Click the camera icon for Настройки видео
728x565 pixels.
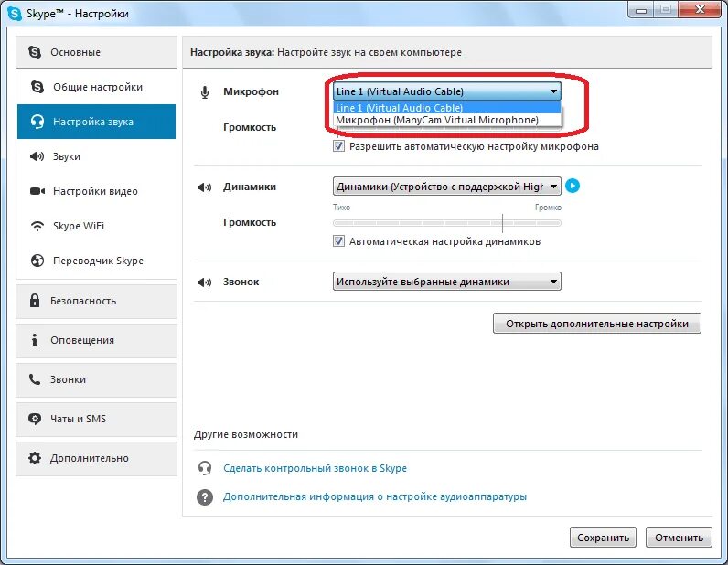(x=37, y=191)
